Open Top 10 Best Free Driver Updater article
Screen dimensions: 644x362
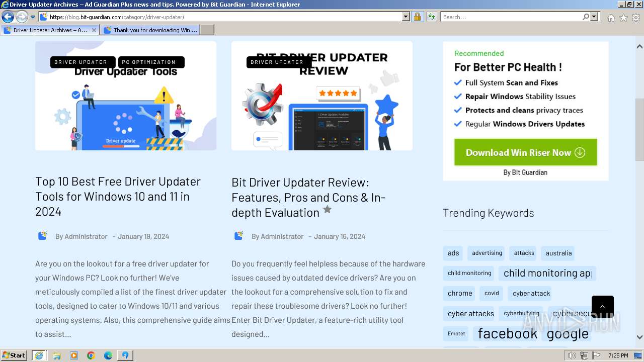(118, 196)
